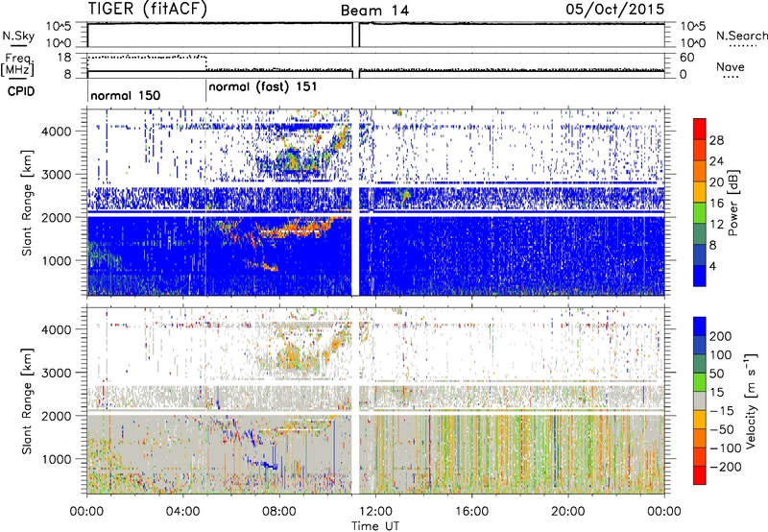Select the Beam 14 heading
Screen dimensions: 768x532
coord(374,11)
